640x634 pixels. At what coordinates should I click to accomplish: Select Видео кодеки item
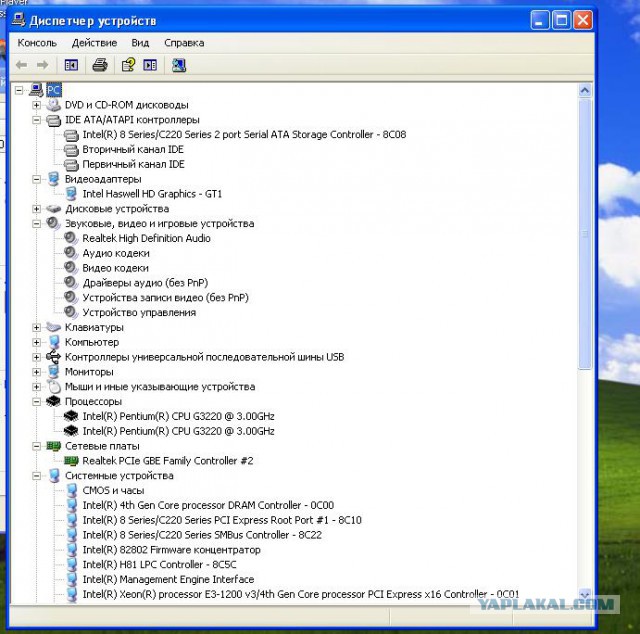click(x=116, y=268)
